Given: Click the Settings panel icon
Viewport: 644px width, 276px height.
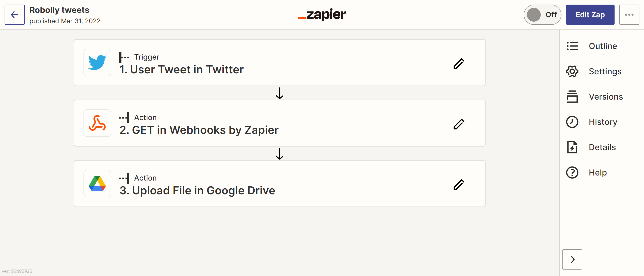Looking at the screenshot, I should (572, 71).
